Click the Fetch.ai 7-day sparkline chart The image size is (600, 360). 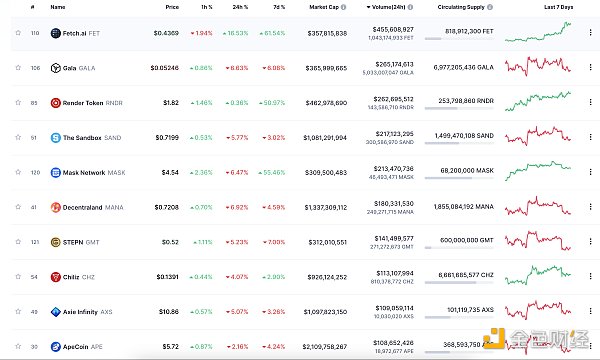point(538,32)
